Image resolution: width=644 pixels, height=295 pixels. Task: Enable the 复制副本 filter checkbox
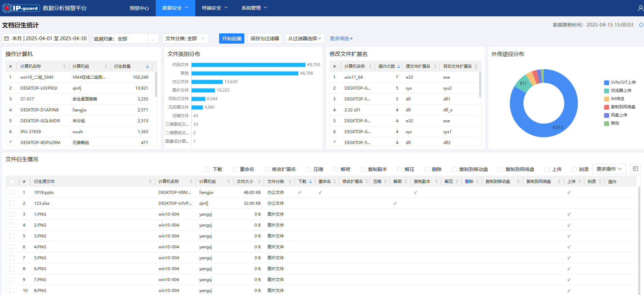click(x=363, y=169)
